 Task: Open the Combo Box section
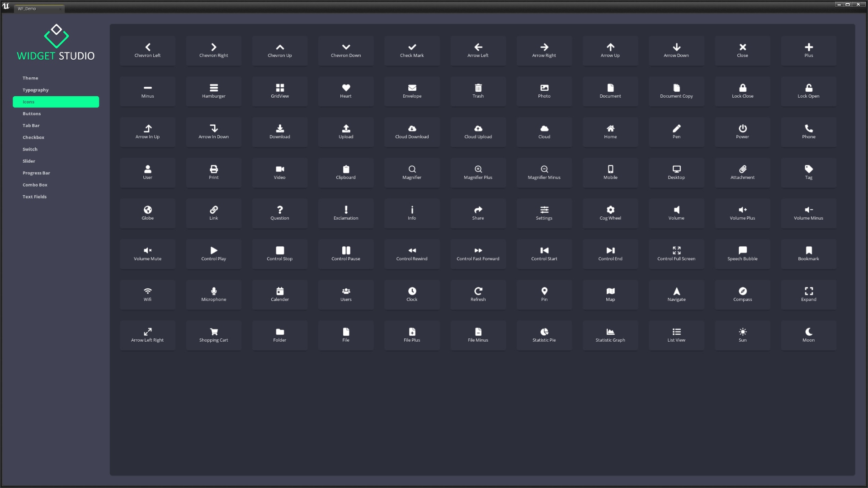click(35, 184)
